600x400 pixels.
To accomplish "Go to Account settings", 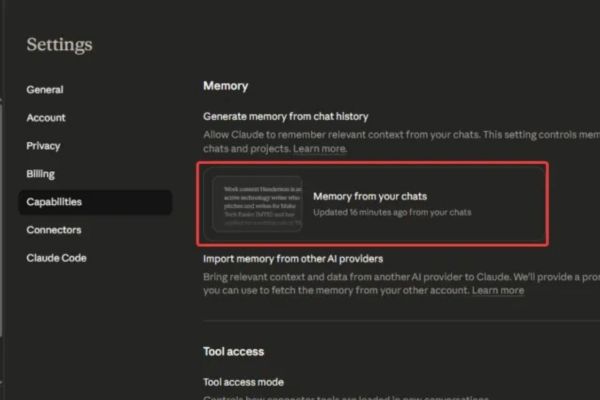I will click(x=47, y=118).
